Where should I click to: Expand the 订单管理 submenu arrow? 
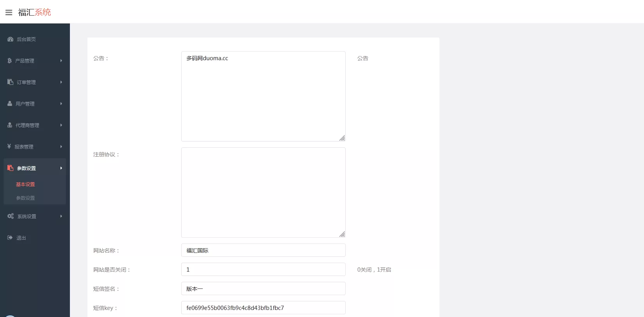coord(61,82)
